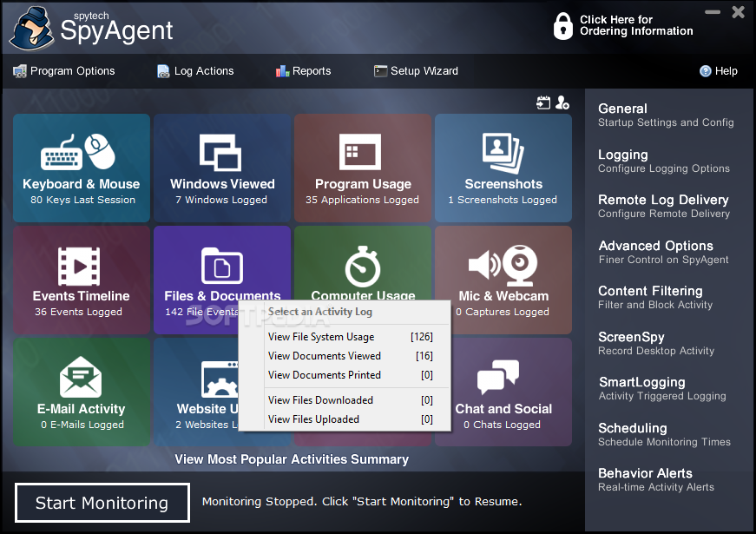Click the 'Select an Activity Log' header

(x=320, y=312)
